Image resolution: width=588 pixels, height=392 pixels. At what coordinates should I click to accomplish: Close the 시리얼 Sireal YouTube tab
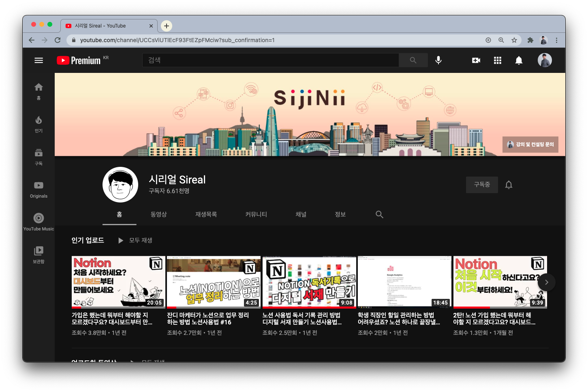click(x=151, y=26)
